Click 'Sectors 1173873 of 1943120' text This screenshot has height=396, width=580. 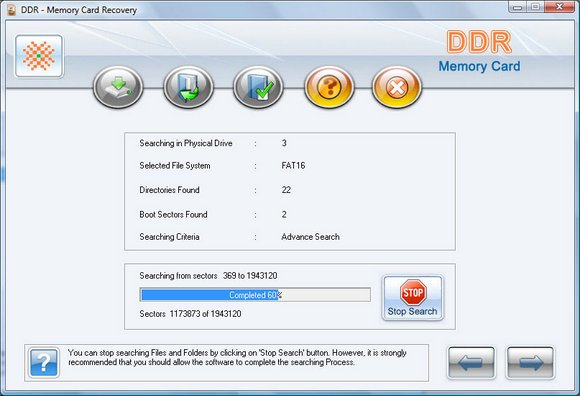[x=190, y=314]
